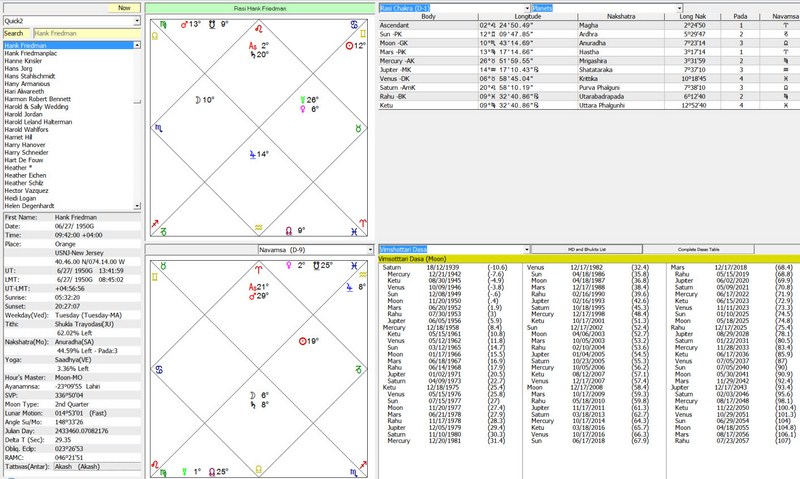Click the Mercury glyph at 26° in Rasi chart
800x479 pixels.
[300, 99]
